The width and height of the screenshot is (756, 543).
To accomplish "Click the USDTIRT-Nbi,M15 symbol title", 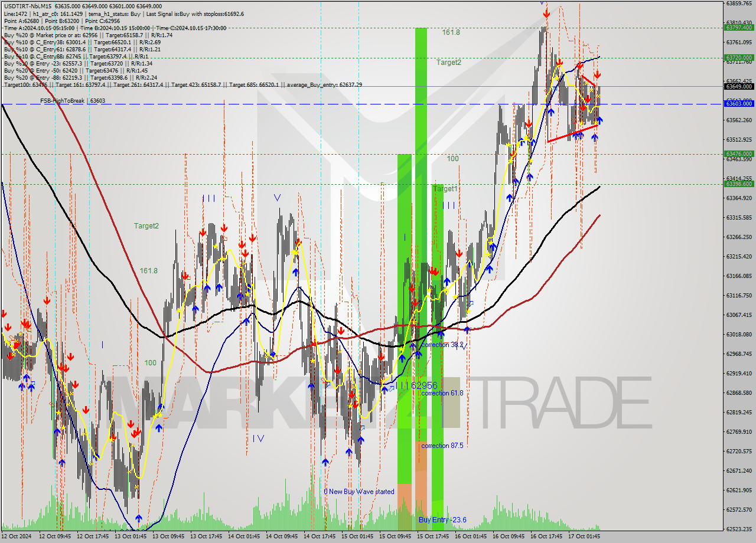I will 27,6.
